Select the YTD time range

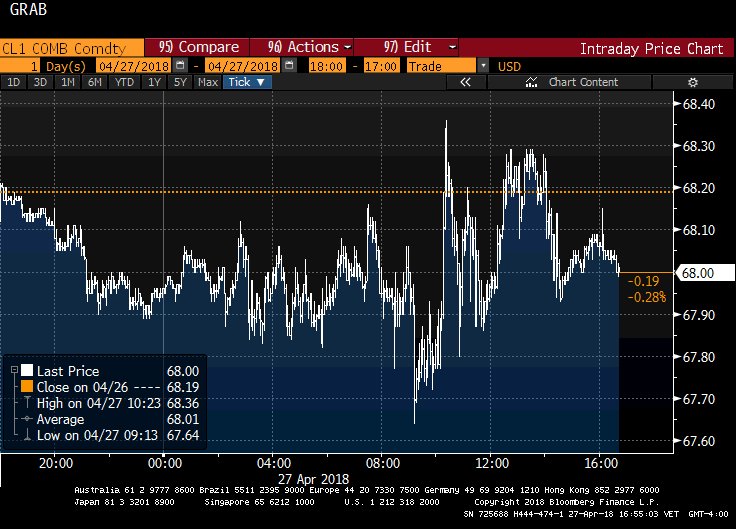point(125,82)
